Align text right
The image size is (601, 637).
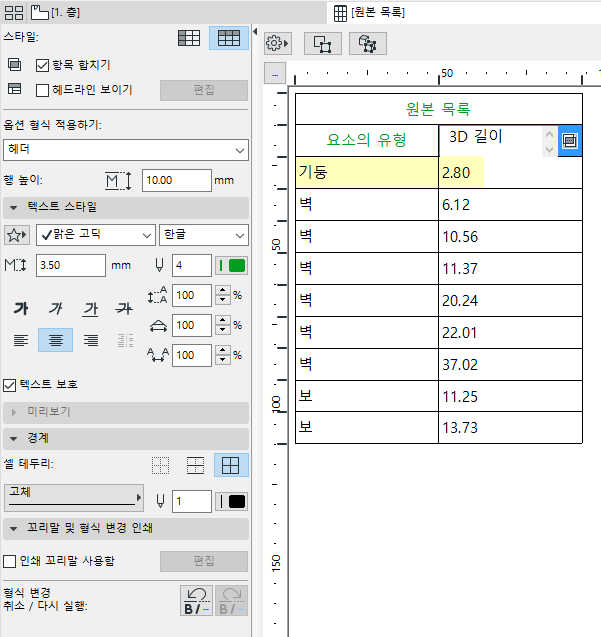(91, 340)
